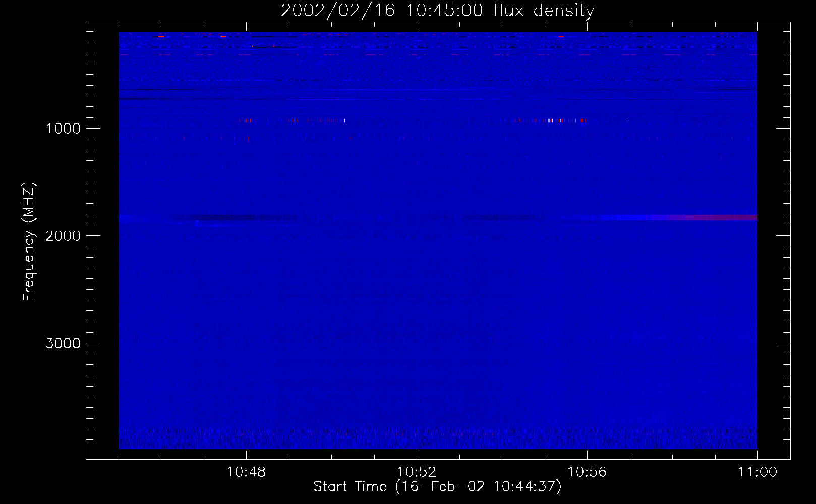816x504 pixels.
Task: Click the 10:56 time tick label
Action: click(587, 472)
